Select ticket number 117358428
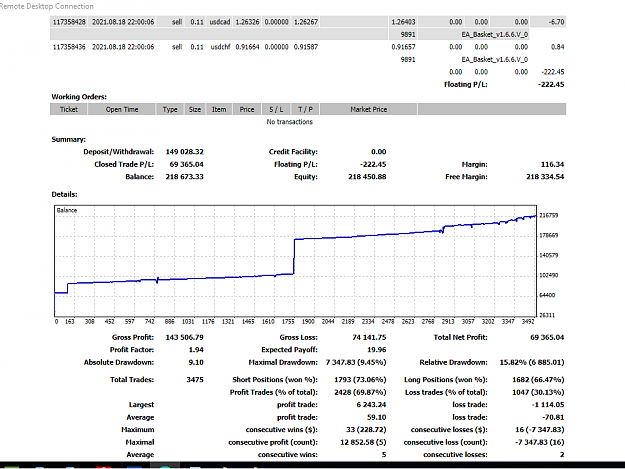Image resolution: width=625 pixels, height=469 pixels. point(69,22)
